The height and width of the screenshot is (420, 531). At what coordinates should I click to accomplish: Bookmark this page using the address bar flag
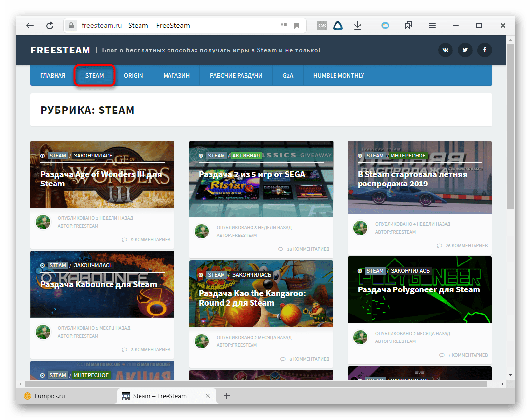click(297, 26)
